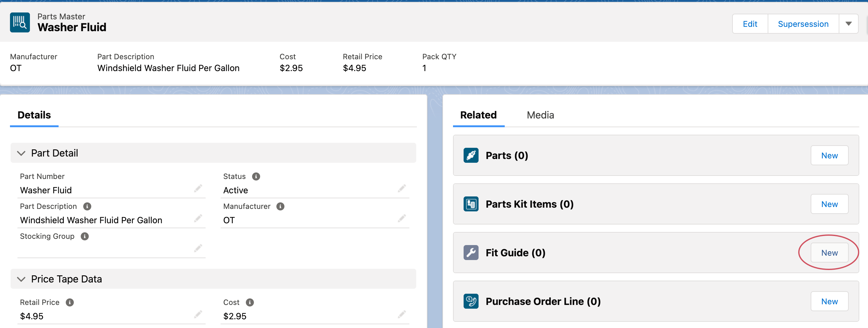Click the Parts Kit Items icon
Image resolution: width=868 pixels, height=328 pixels.
(471, 204)
